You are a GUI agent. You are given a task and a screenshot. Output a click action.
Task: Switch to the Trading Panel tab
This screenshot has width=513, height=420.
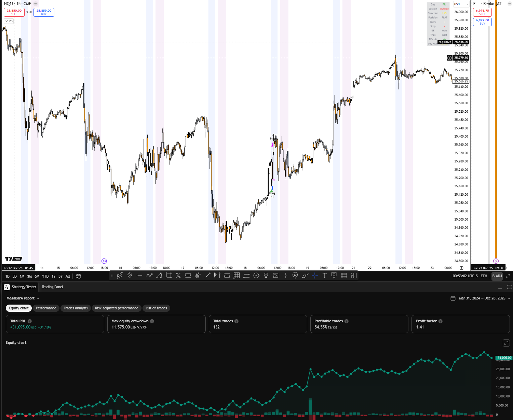pyautogui.click(x=52, y=287)
